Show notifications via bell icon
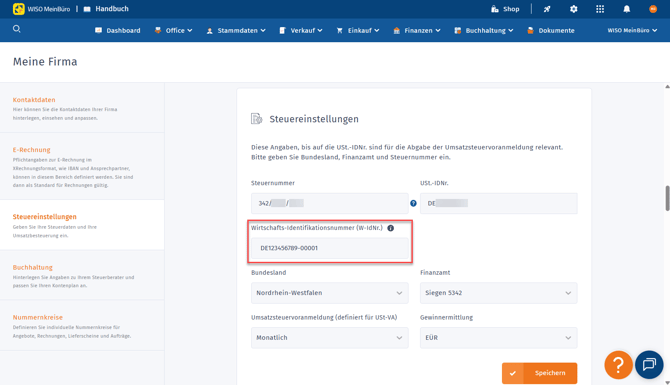This screenshot has width=670, height=385. pyautogui.click(x=626, y=9)
